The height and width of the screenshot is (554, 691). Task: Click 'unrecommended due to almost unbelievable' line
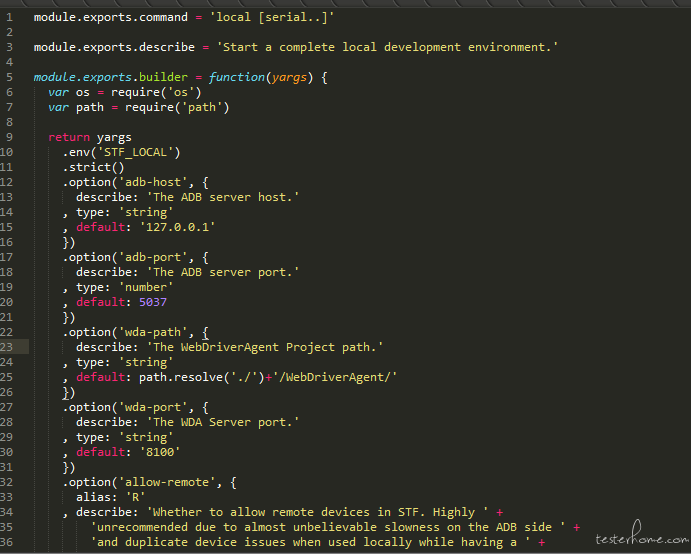pyautogui.click(x=328, y=527)
